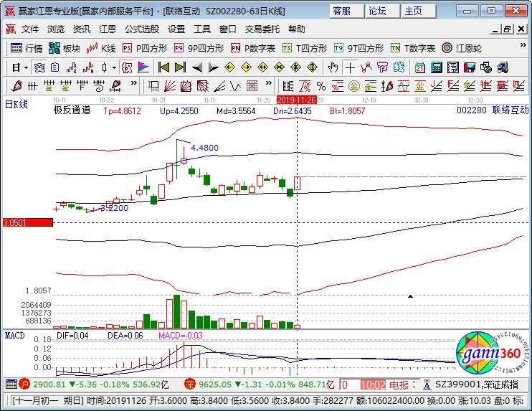Screen dimensions: 532x411
Task: Open the 资讯 menu
Action: point(82,29)
